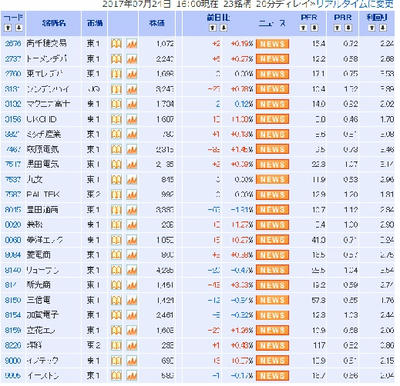Open book icon for 立花エレ row
The width and height of the screenshot is (400, 386).
click(x=116, y=330)
